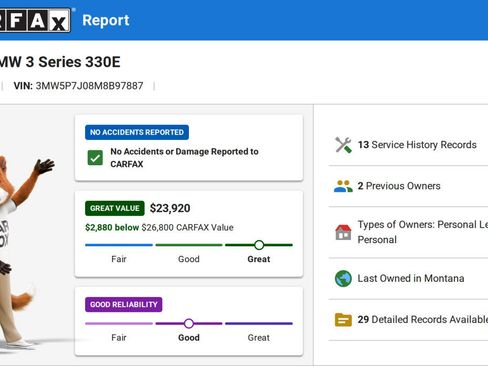Click the Report title in header
Image resolution: width=488 pixels, height=366 pixels.
[x=106, y=20]
